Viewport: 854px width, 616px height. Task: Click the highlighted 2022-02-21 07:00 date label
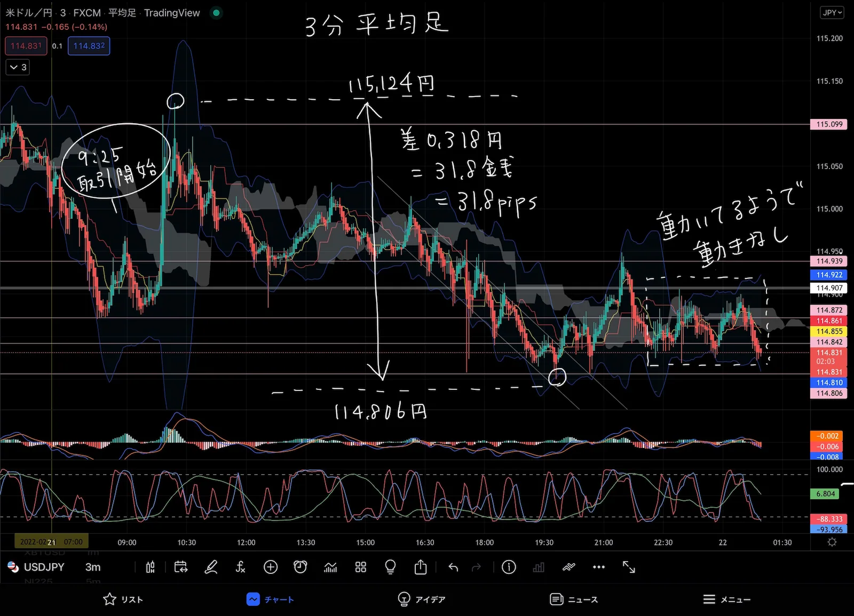pyautogui.click(x=51, y=542)
